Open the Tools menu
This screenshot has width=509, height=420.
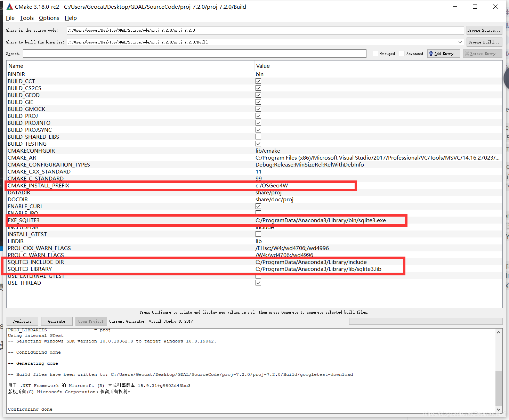(x=27, y=18)
